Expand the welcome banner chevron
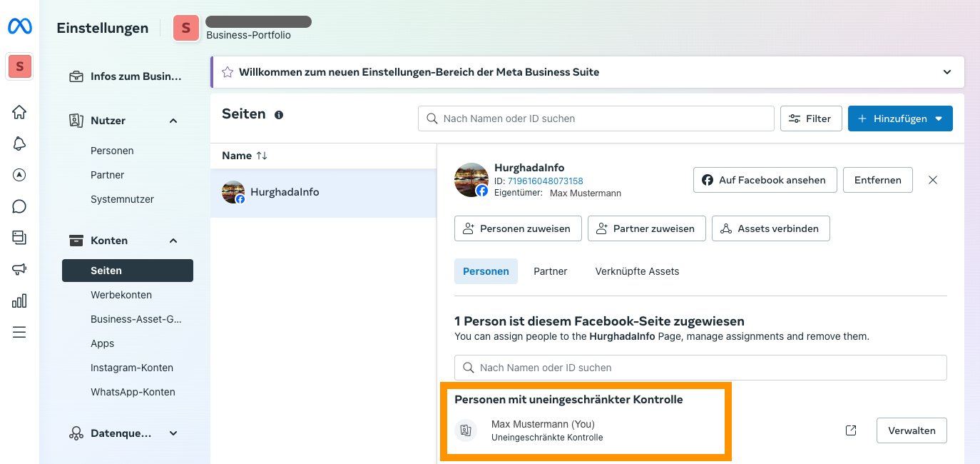The width and height of the screenshot is (980, 464). (x=947, y=72)
